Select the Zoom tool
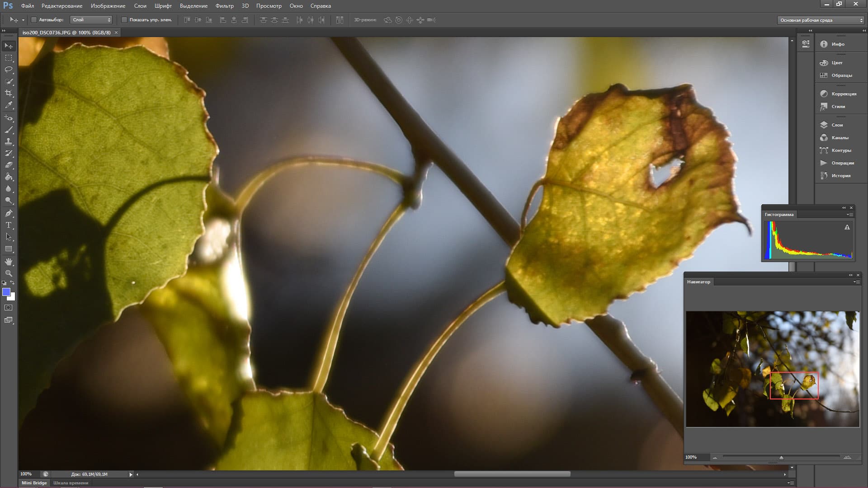This screenshot has height=488, width=868. coord(9,273)
